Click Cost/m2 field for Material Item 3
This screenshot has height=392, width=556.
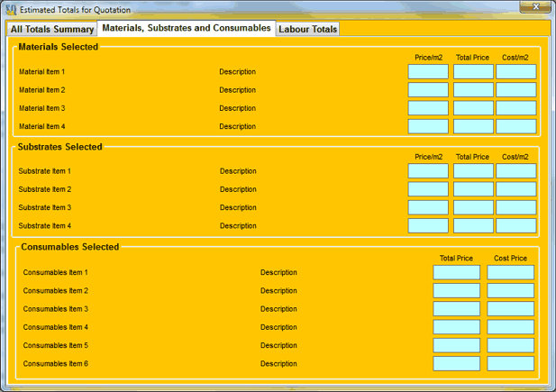click(515, 108)
